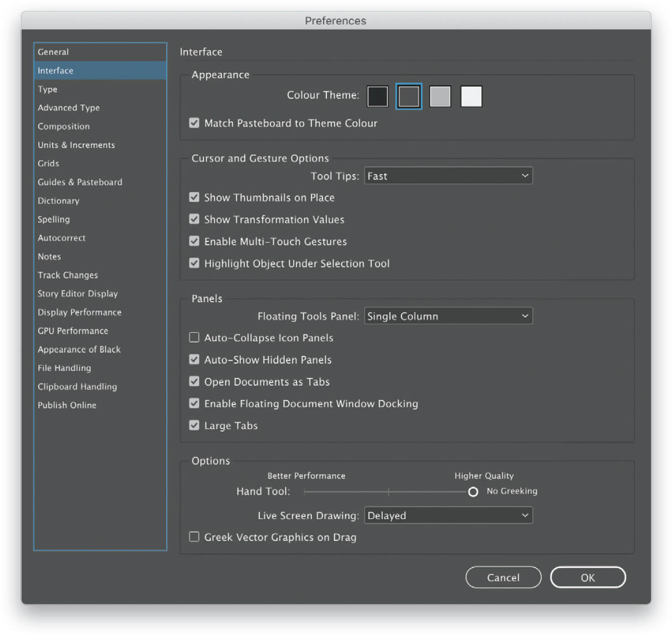Image resolution: width=672 pixels, height=635 pixels.
Task: Uncheck Show Transformation Values
Action: 194,219
